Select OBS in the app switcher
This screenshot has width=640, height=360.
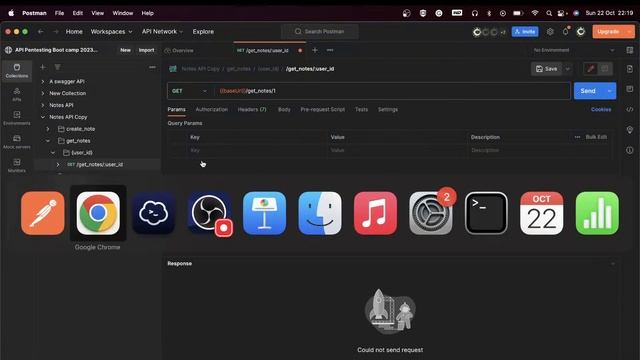point(209,213)
